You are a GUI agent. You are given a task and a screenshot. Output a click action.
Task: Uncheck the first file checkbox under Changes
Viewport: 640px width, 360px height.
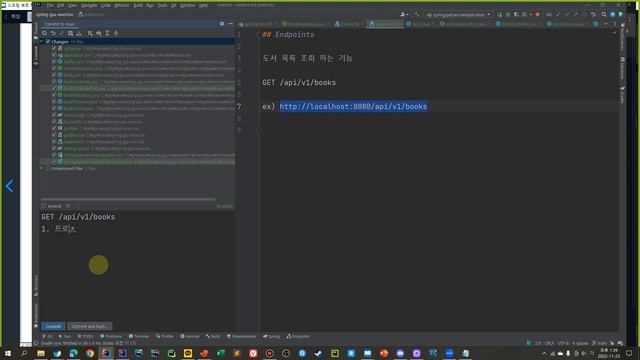pos(54,48)
